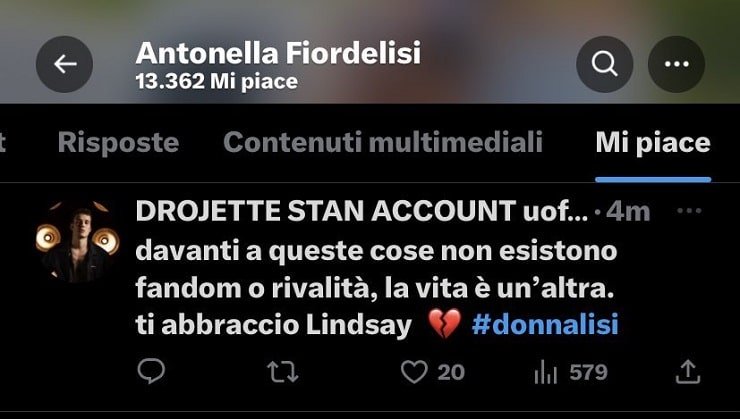740x419 pixels.
Task: Open the profile more options menu
Action: point(677,65)
